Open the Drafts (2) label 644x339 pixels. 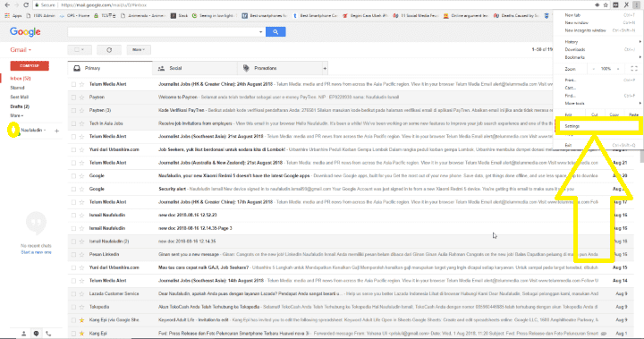[x=20, y=106]
